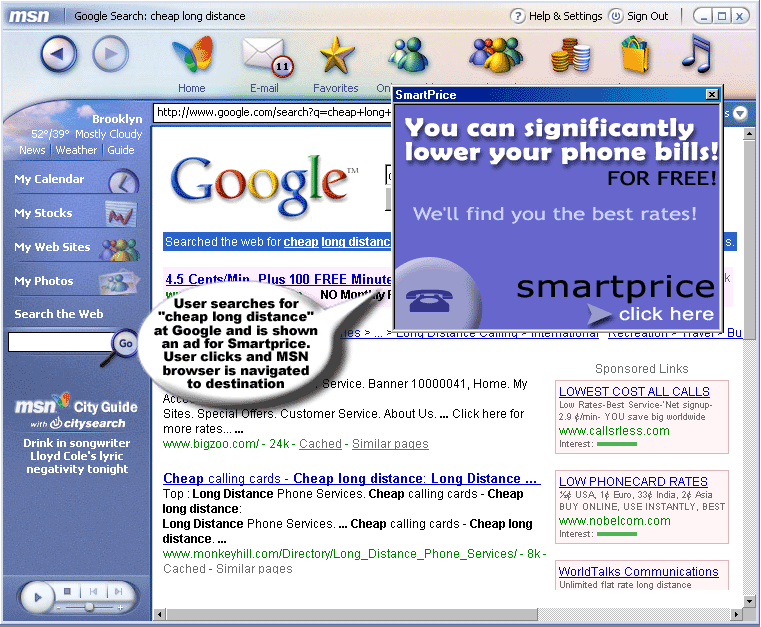Open LOWEST COST ALL CALLS sponsored link
The image size is (761, 627).
(x=634, y=391)
